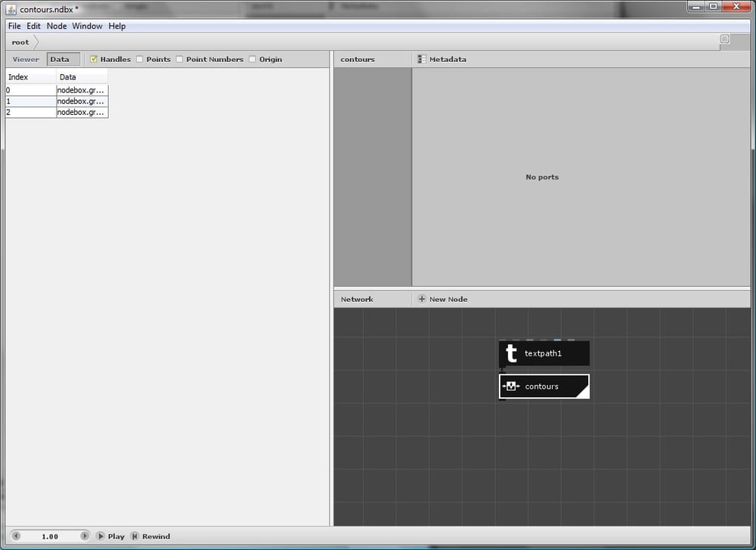Click the New Node label
The height and width of the screenshot is (550, 756).
(448, 299)
